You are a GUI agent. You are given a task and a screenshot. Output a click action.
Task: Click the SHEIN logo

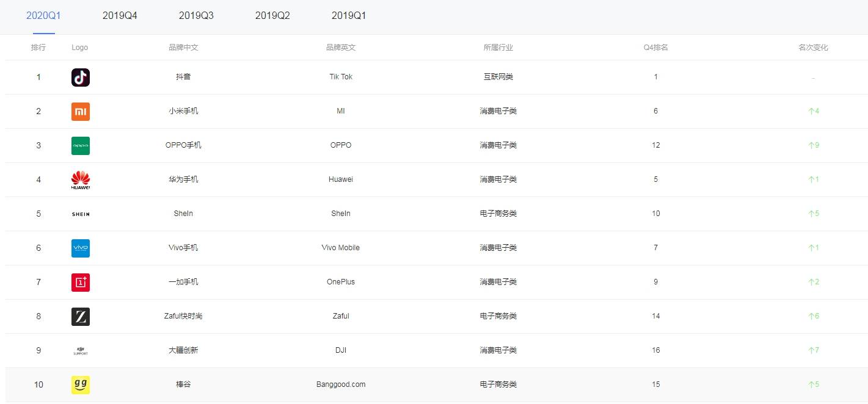coord(81,214)
